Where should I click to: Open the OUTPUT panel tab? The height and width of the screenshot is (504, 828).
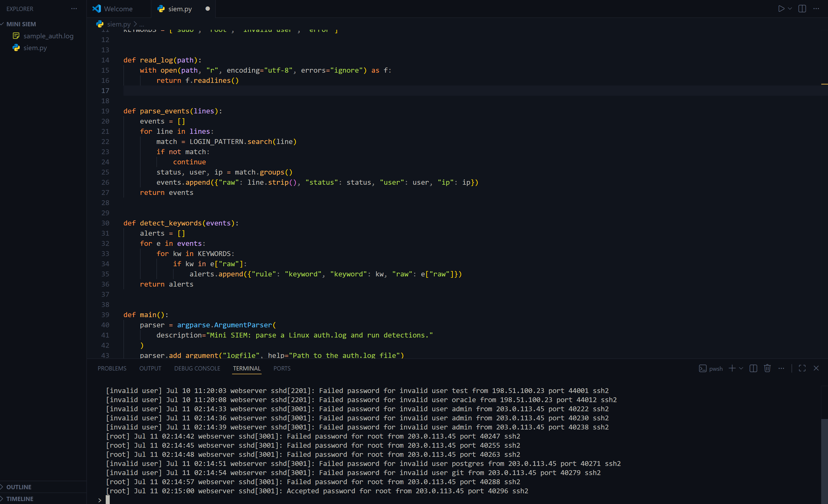[150, 368]
